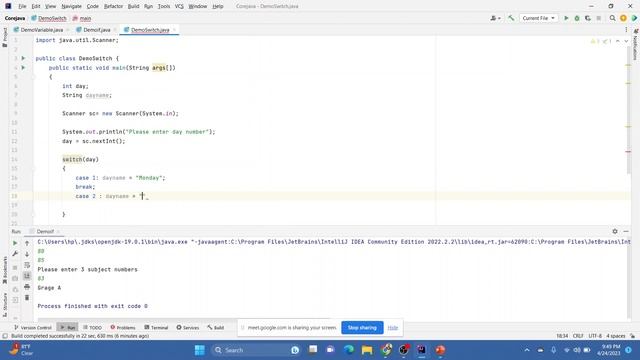Open the Refactor menu
This screenshot has width=640, height=360.
(113, 6)
